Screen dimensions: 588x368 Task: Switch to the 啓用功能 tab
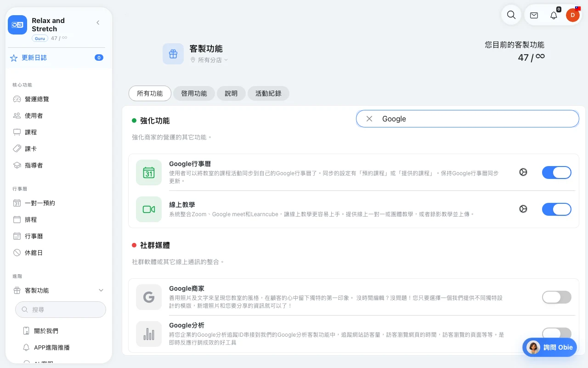pyautogui.click(x=194, y=93)
